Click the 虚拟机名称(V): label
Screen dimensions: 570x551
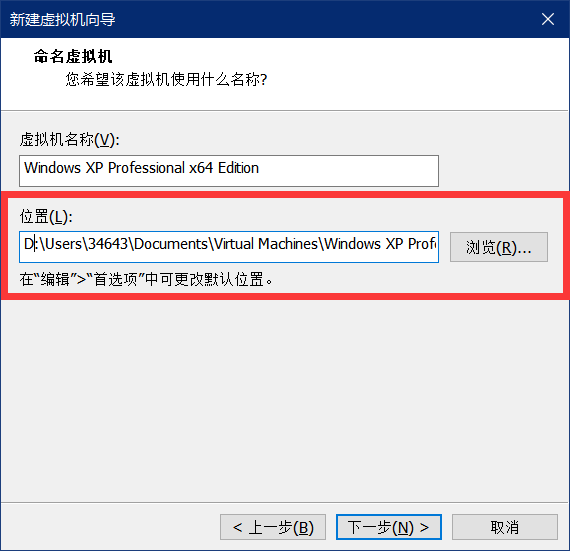(69, 140)
